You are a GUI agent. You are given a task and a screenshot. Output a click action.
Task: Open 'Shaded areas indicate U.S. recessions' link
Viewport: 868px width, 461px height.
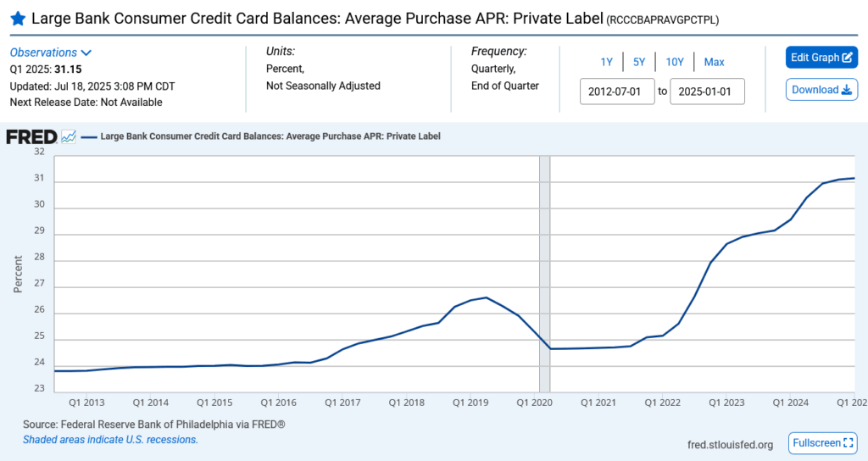[110, 440]
